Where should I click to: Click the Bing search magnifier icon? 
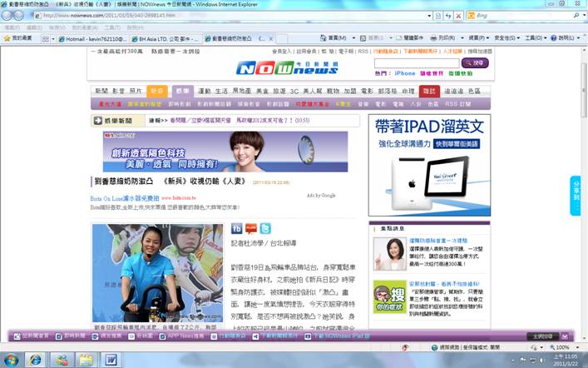point(576,15)
